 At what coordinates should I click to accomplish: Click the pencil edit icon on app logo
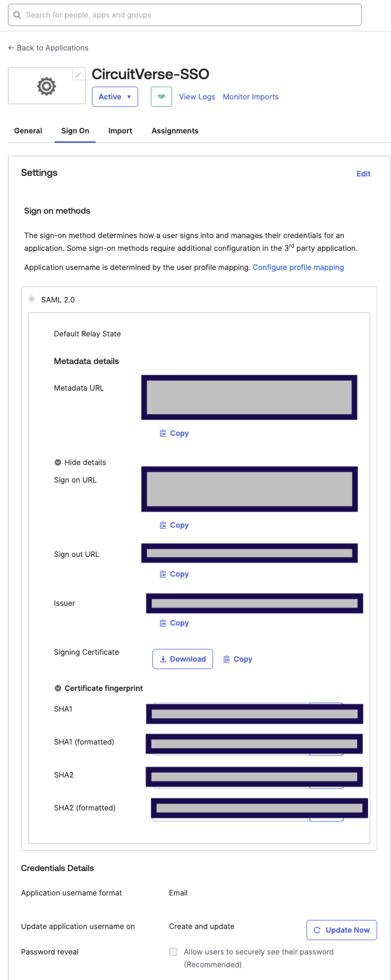(78, 75)
